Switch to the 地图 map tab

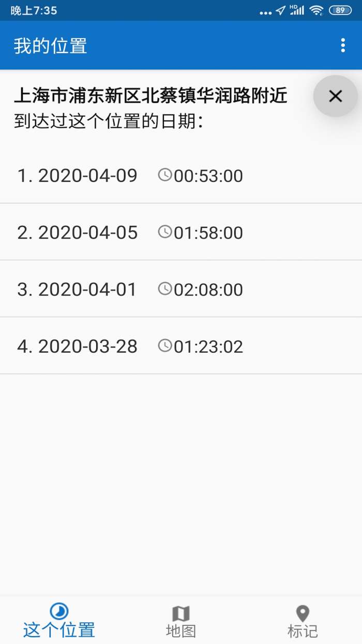pos(180,621)
